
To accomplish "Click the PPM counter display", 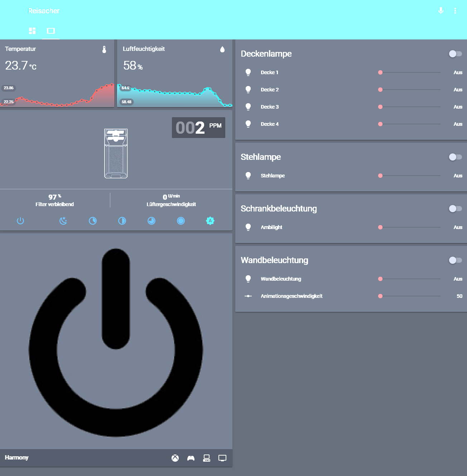I will [x=198, y=128].
